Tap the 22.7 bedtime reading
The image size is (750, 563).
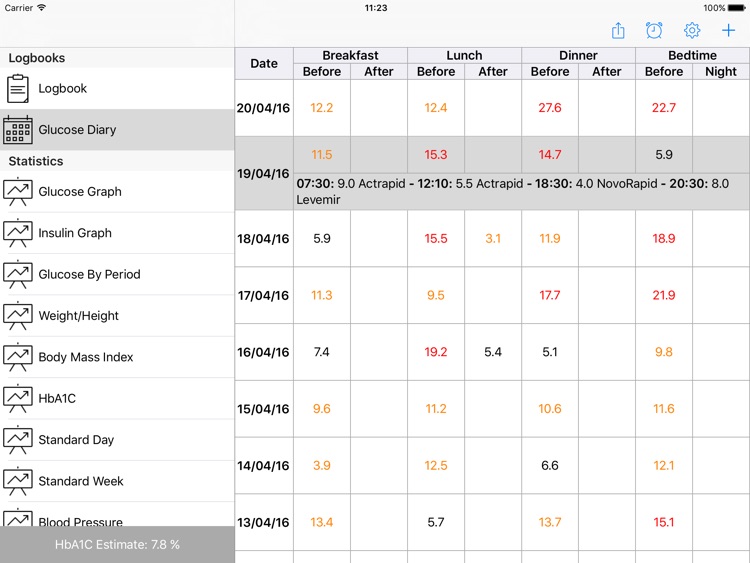[x=663, y=108]
